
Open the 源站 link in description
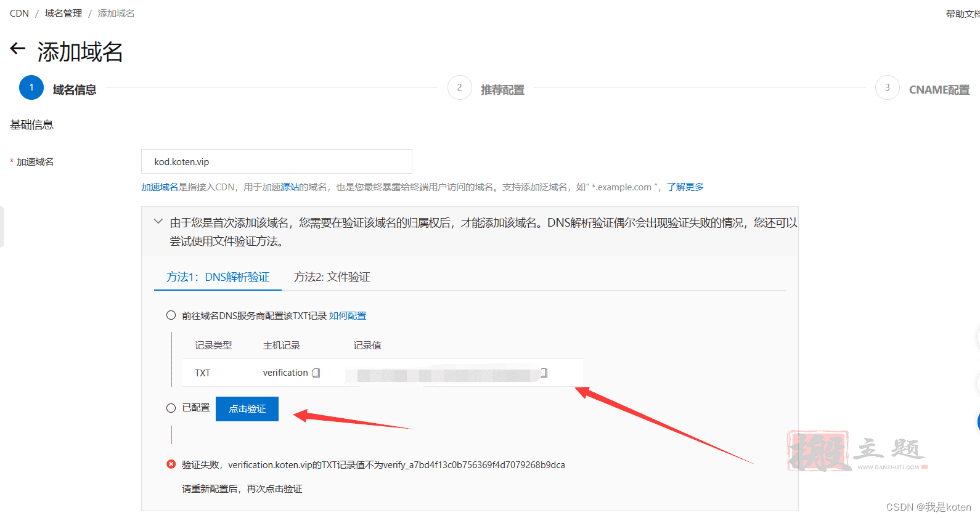coord(290,187)
